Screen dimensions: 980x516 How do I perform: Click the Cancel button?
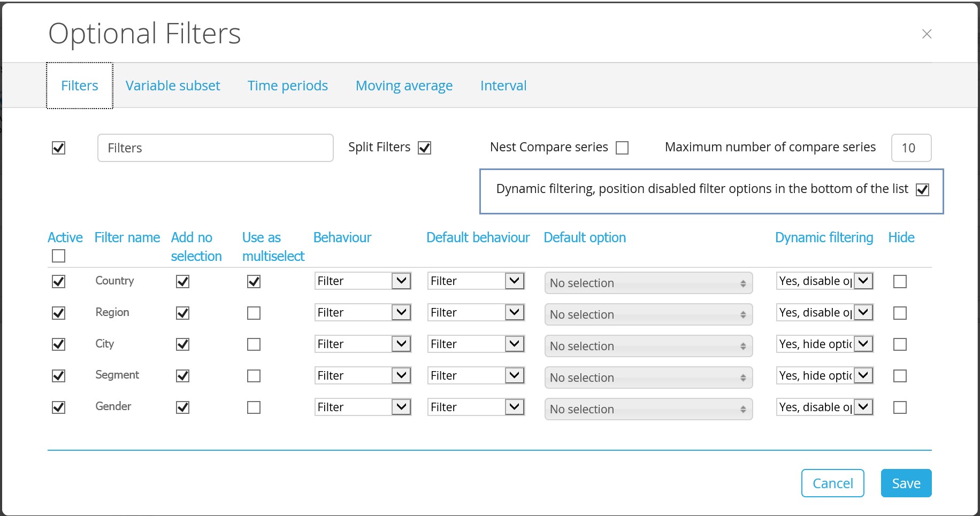[x=833, y=483]
